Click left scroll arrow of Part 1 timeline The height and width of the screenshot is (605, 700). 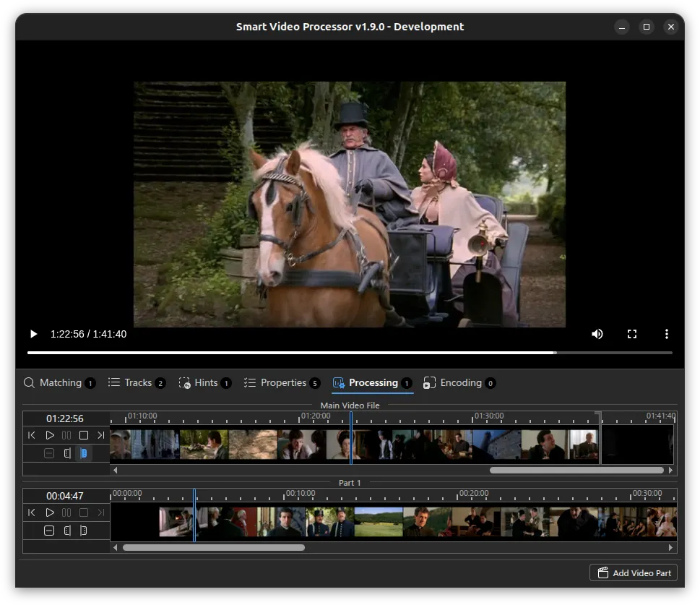(116, 547)
